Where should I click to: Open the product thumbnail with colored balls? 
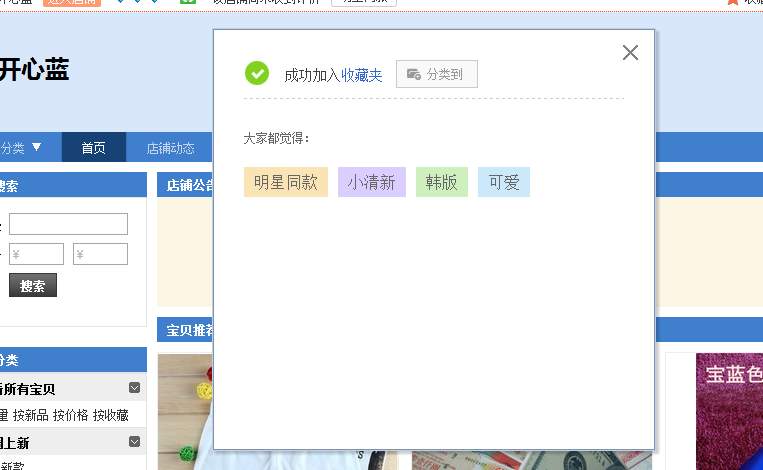pyautogui.click(x=185, y=411)
